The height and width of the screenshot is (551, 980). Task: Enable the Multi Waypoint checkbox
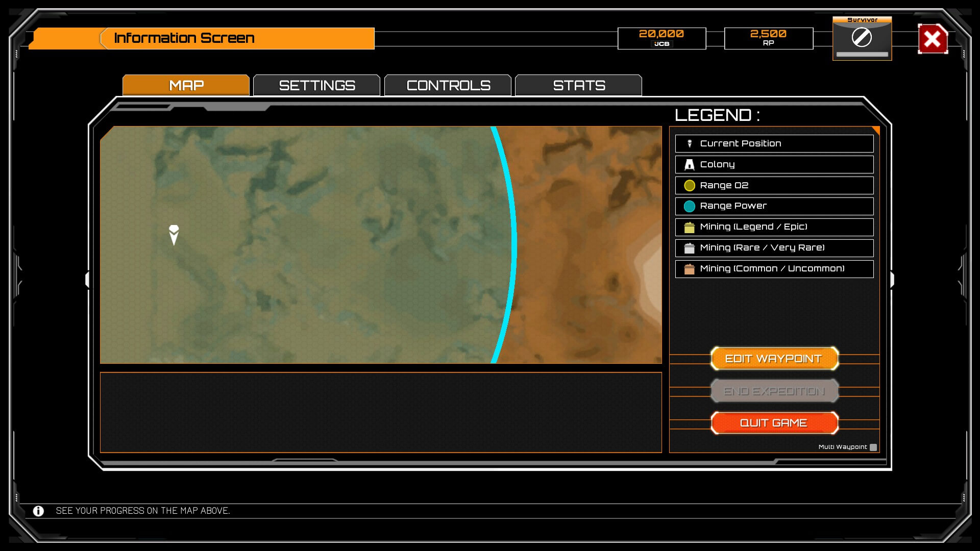pos(873,447)
